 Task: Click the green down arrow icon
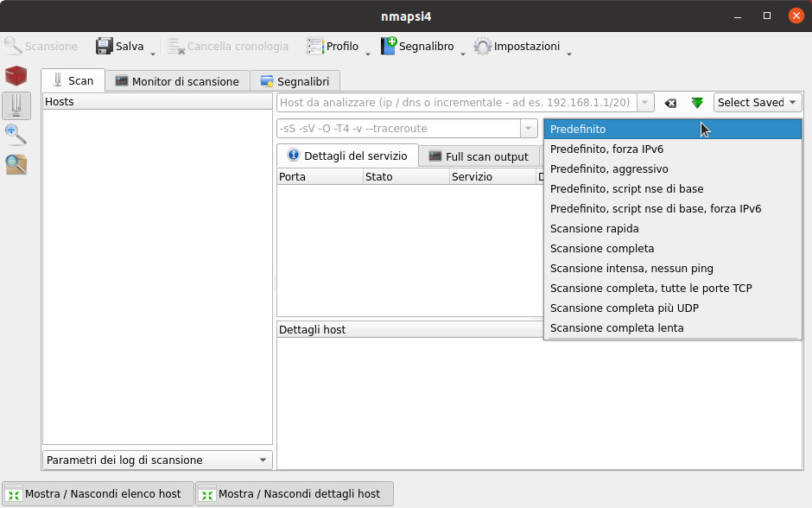697,103
